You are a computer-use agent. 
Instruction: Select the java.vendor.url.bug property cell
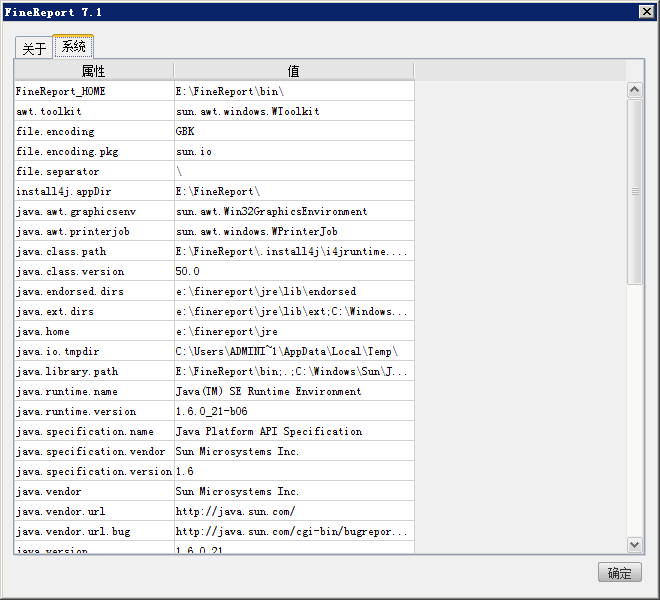pyautogui.click(x=94, y=531)
